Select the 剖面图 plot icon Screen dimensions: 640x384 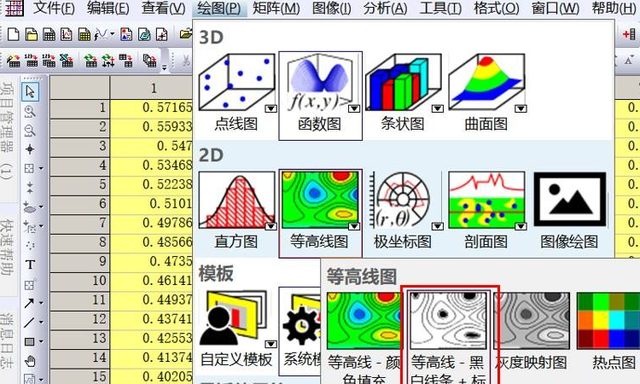click(487, 200)
